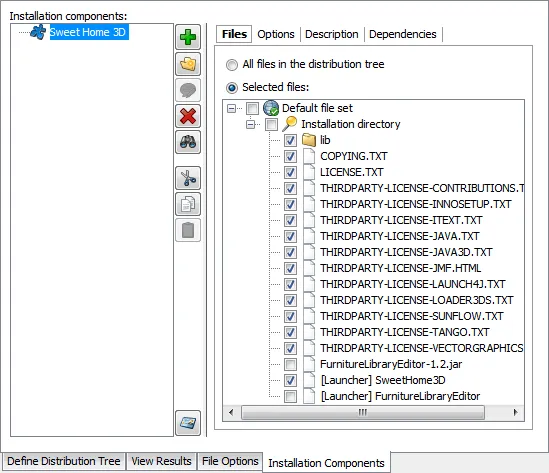Uncheck the LICENSE.TXT checkbox
549x473 pixels.
click(290, 173)
